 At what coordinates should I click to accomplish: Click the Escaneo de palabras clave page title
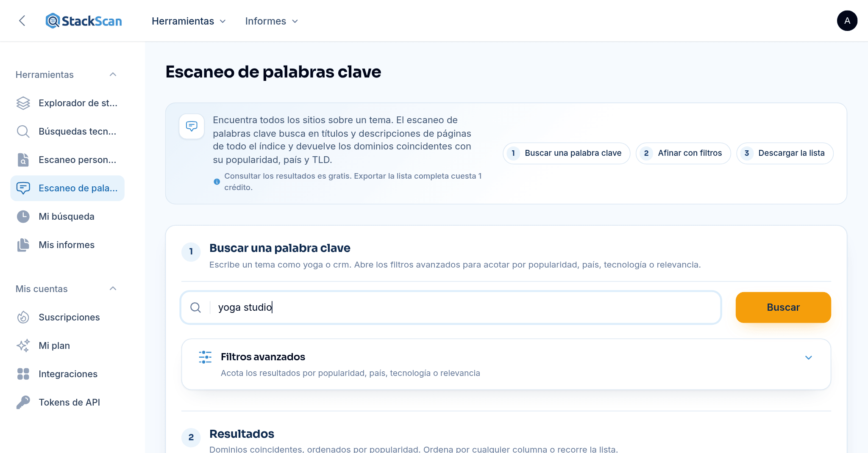click(273, 72)
